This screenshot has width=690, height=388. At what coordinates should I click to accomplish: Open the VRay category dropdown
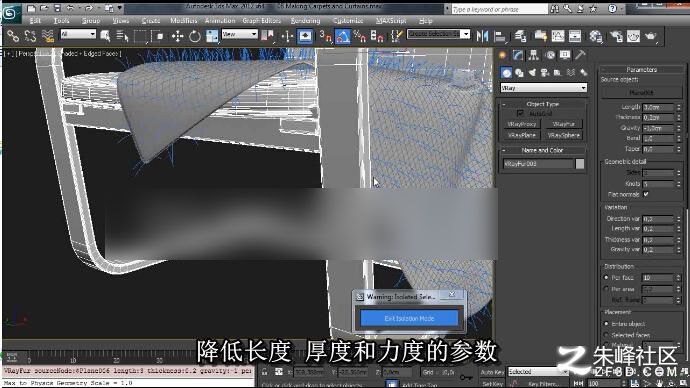543,88
